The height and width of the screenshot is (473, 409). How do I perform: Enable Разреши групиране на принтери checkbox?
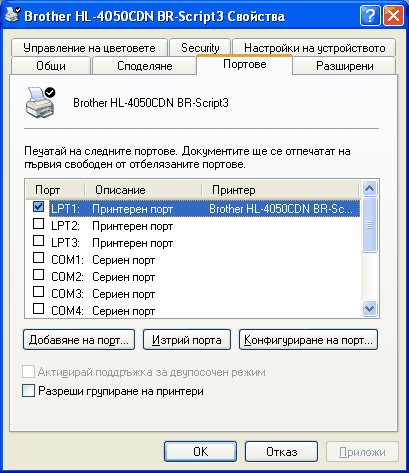click(28, 391)
